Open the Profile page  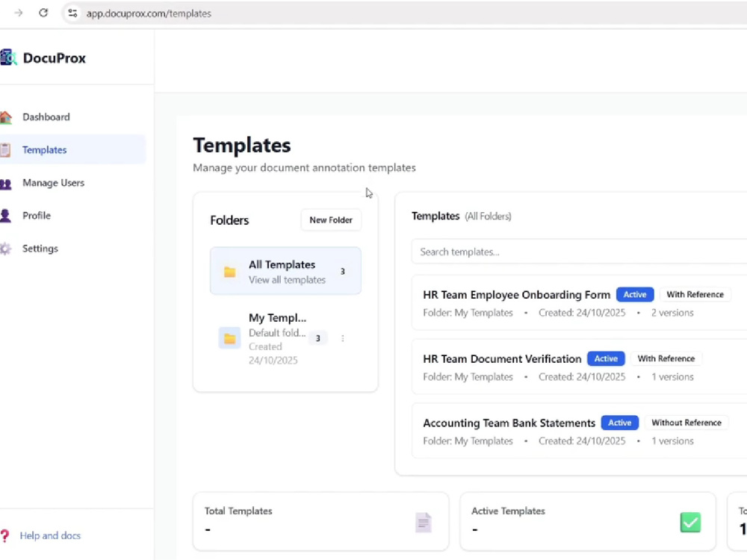(72, 216)
